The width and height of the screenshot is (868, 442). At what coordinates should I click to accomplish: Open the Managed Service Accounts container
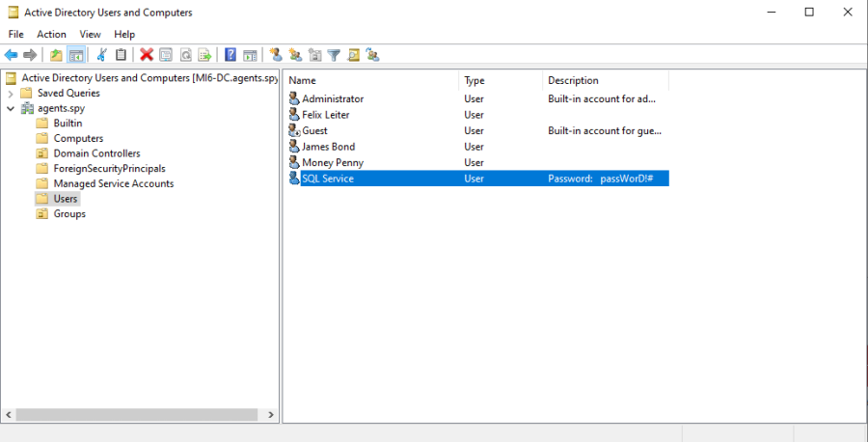(x=114, y=183)
